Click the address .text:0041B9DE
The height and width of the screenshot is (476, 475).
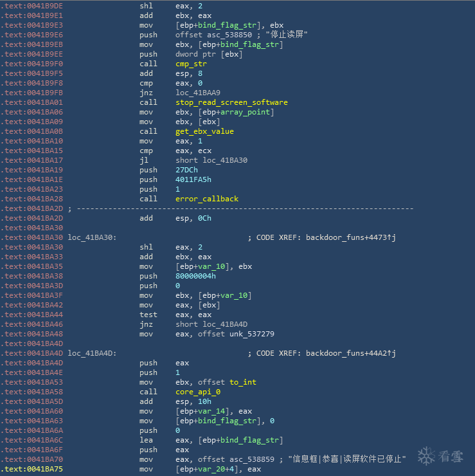(x=32, y=6)
